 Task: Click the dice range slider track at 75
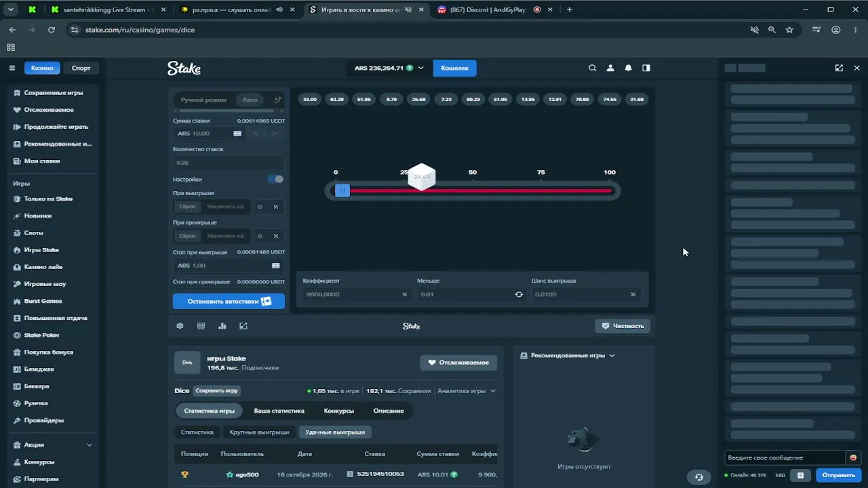(540, 190)
